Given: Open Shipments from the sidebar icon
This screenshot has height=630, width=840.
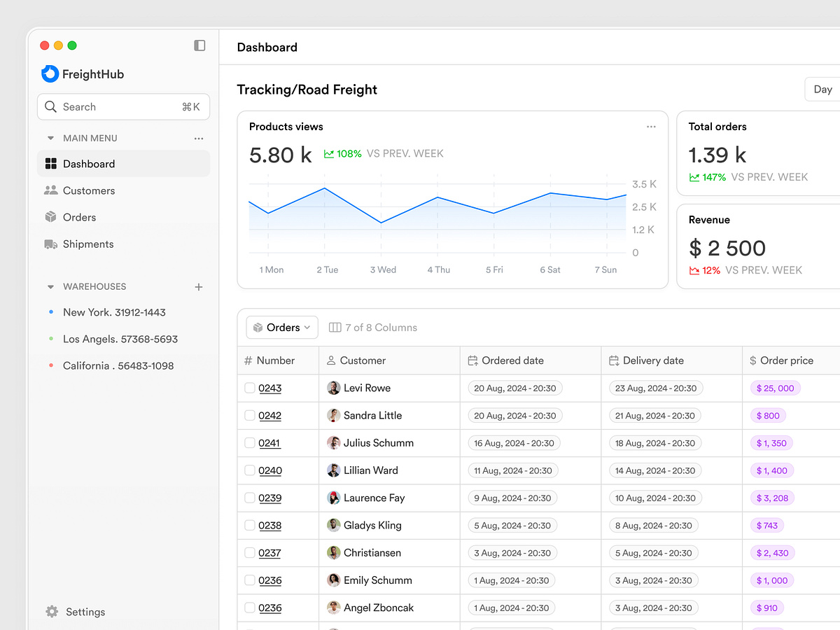Looking at the screenshot, I should 50,244.
